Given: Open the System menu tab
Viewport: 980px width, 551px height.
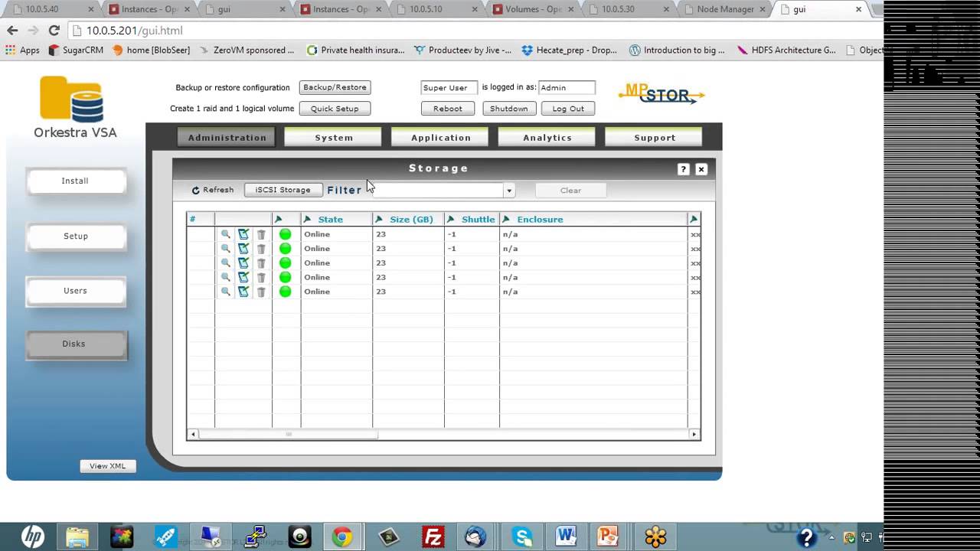Looking at the screenshot, I should [x=333, y=138].
